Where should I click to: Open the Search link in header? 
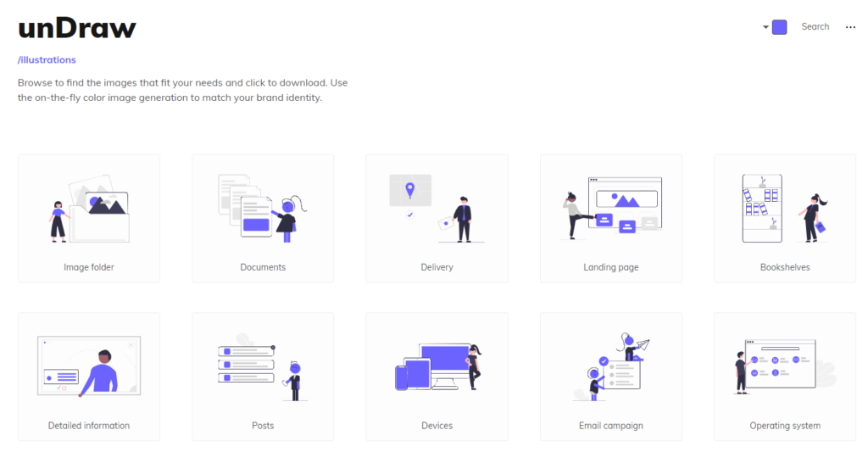815,27
